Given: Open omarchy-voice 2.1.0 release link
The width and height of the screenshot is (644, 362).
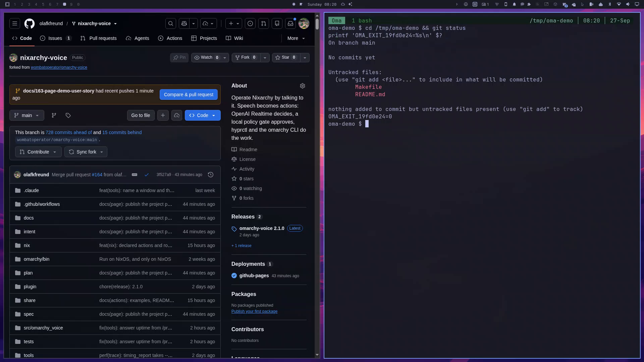Looking at the screenshot, I should pos(262,228).
